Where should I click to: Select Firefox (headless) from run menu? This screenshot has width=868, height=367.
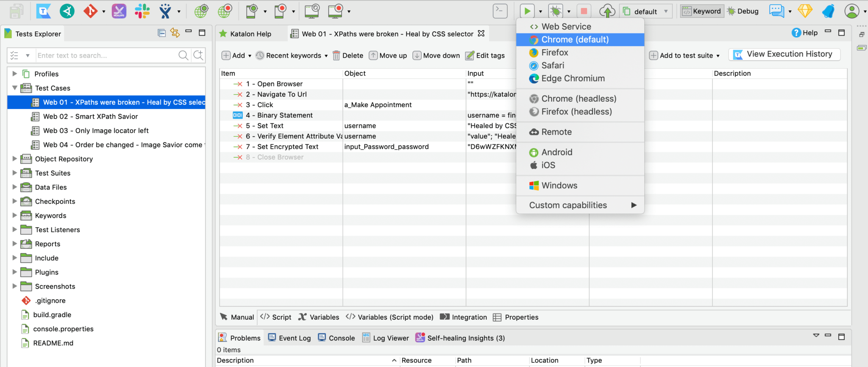(x=576, y=112)
